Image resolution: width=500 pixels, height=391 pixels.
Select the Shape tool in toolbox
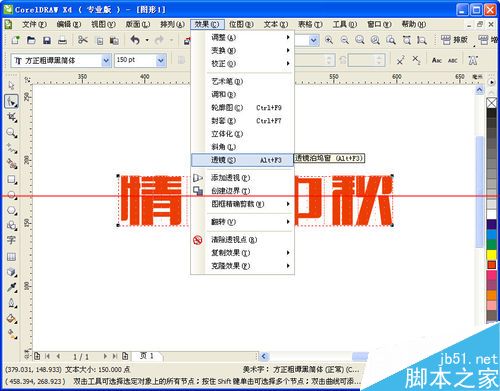coord(11,101)
